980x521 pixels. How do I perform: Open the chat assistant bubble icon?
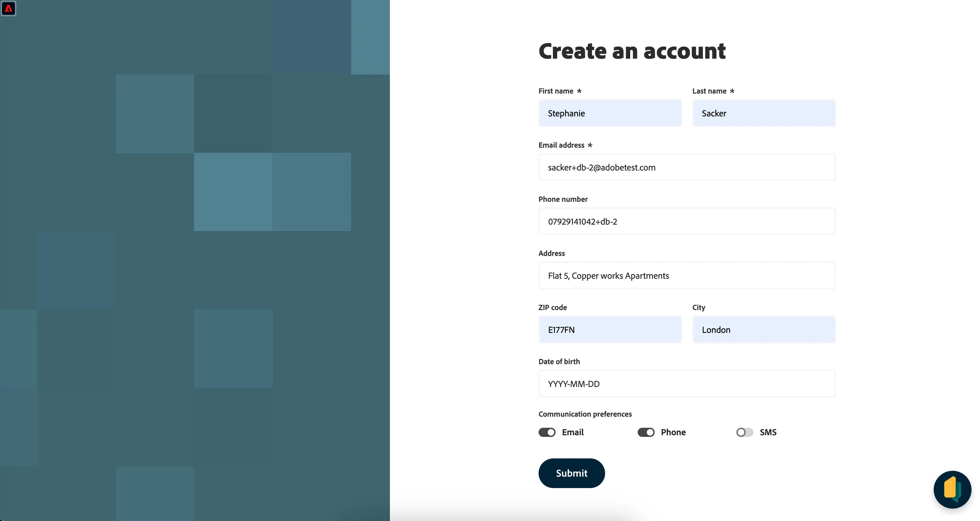[x=952, y=489]
